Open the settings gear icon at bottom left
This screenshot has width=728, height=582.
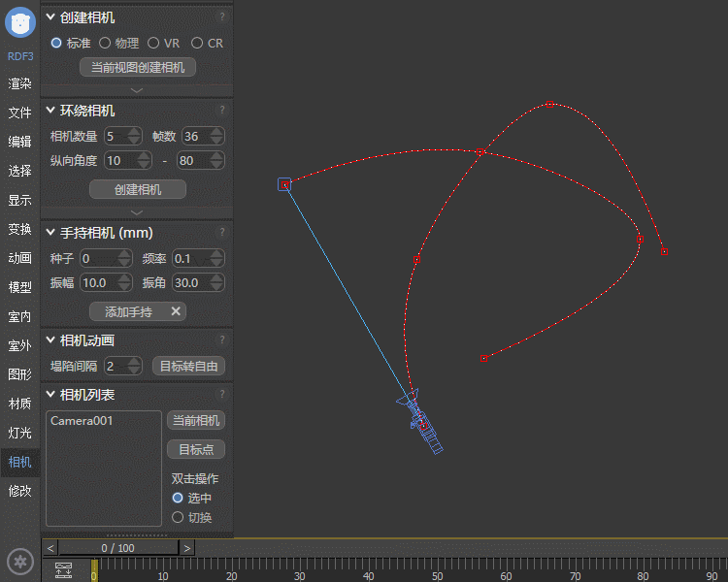[20, 562]
